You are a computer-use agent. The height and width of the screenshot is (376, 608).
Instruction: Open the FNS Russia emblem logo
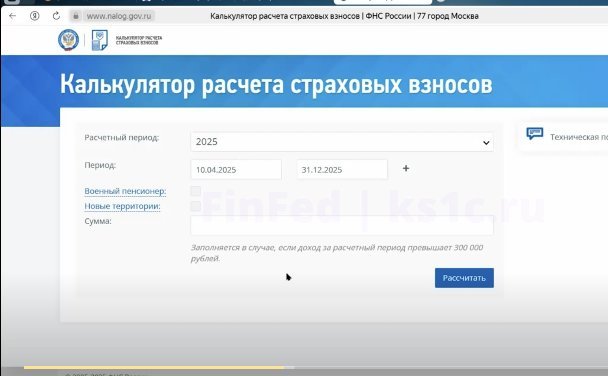click(x=68, y=40)
